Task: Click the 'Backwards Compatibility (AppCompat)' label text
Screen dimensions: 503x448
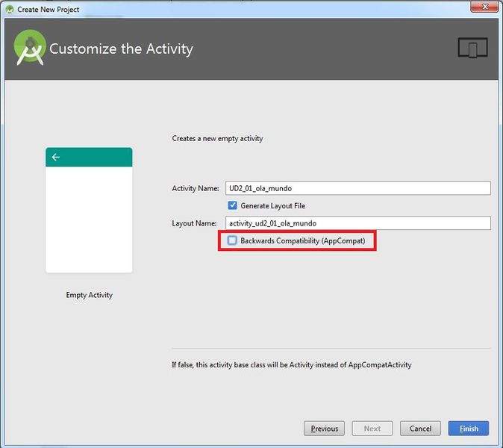Action: click(303, 240)
